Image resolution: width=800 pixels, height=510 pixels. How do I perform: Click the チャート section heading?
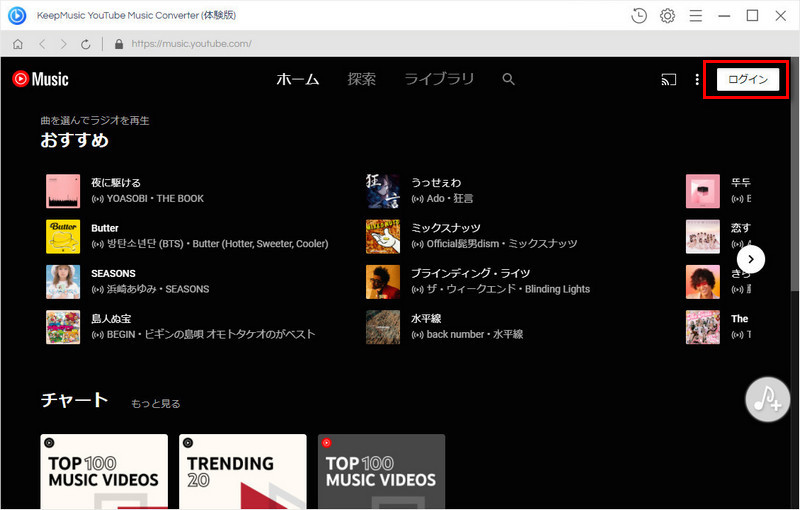[x=74, y=400]
